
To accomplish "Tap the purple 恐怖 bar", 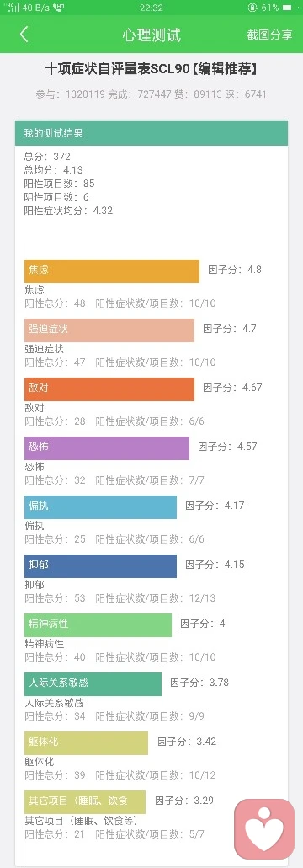I will (x=107, y=447).
